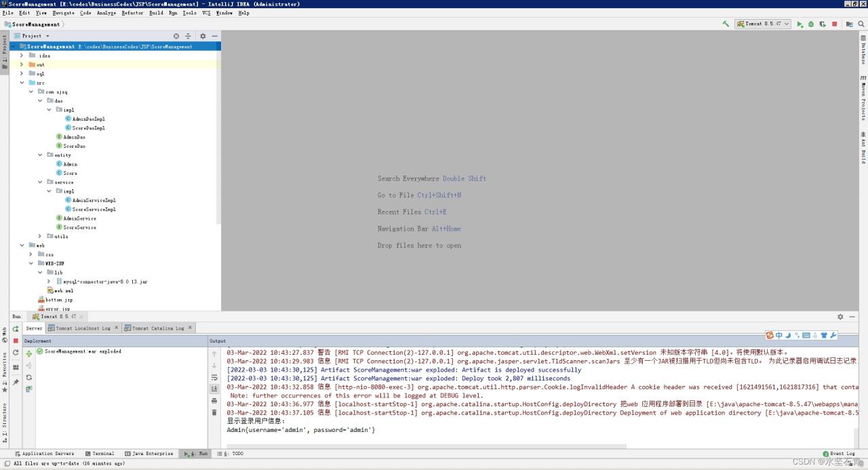Screen dimensions: 868x470
Task: Open TODO tool window
Action: click(231, 454)
